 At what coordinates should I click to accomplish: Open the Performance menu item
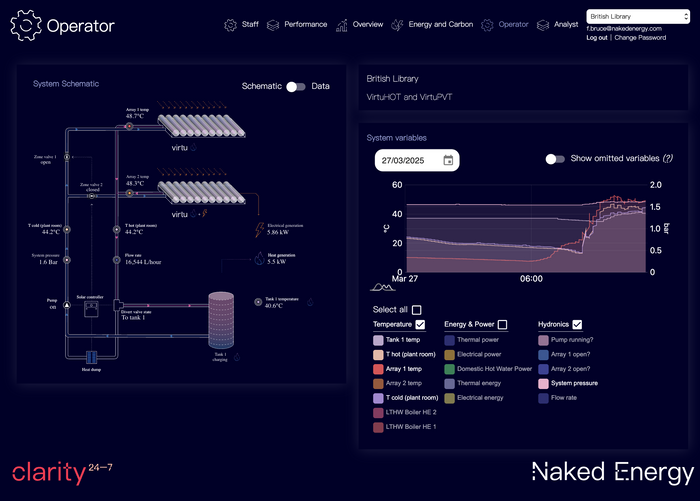tap(306, 25)
